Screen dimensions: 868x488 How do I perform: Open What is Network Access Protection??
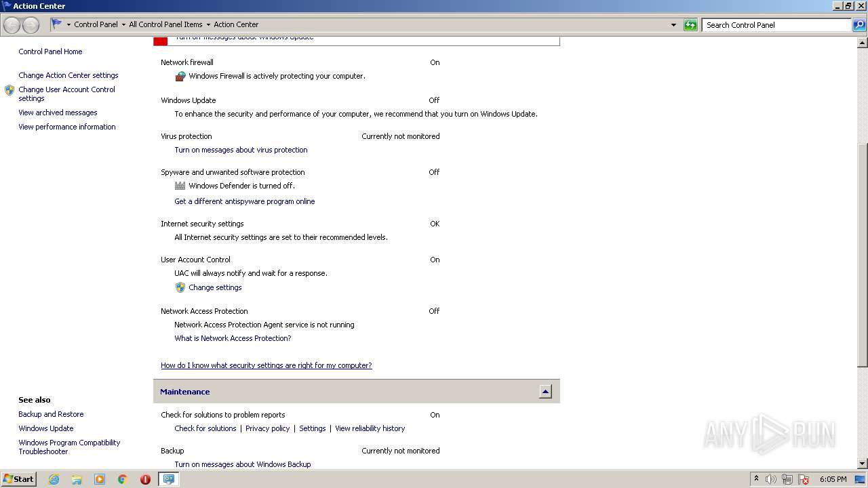pos(233,338)
